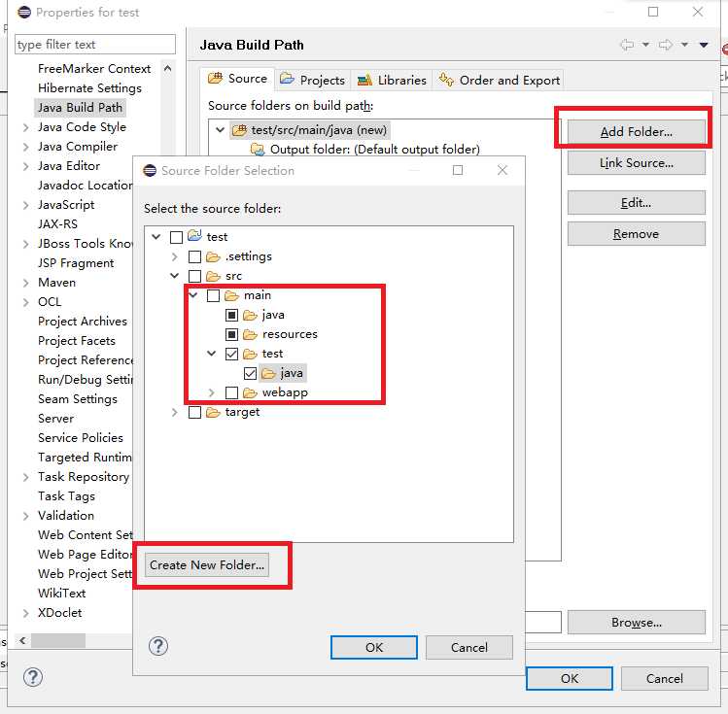Toggle the main folder checkbox
The image size is (728, 714).
213,296
